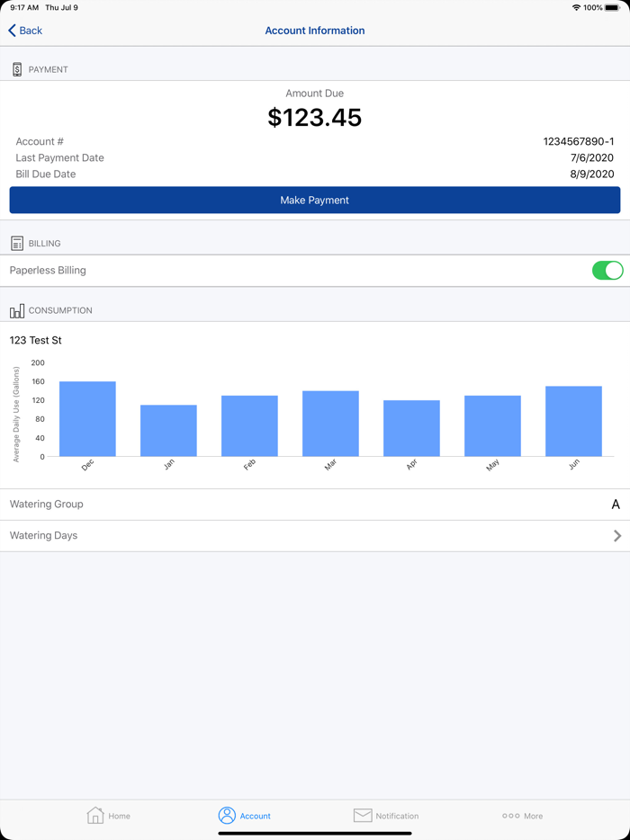This screenshot has width=630, height=840.
Task: Click the 9:17 AM clock in status bar
Action: (x=24, y=7)
